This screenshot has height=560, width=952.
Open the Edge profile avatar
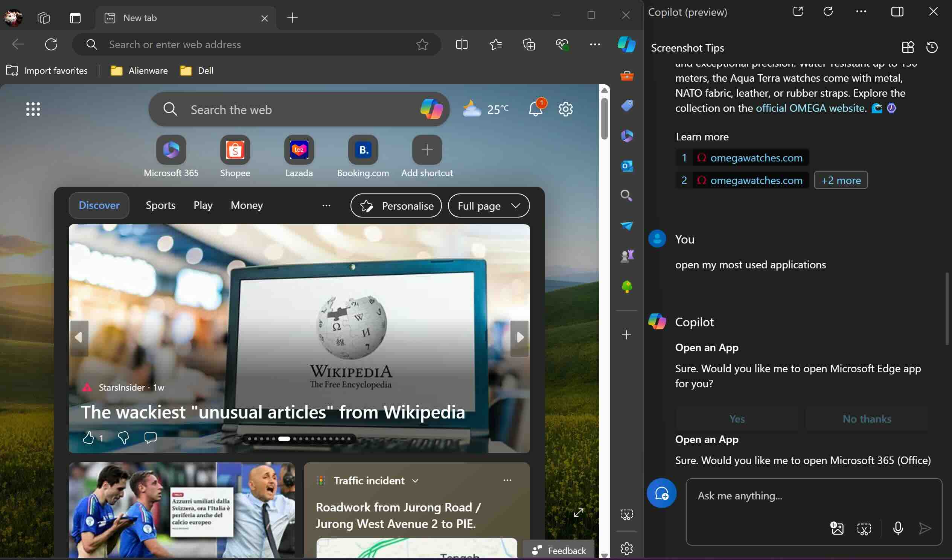point(13,17)
